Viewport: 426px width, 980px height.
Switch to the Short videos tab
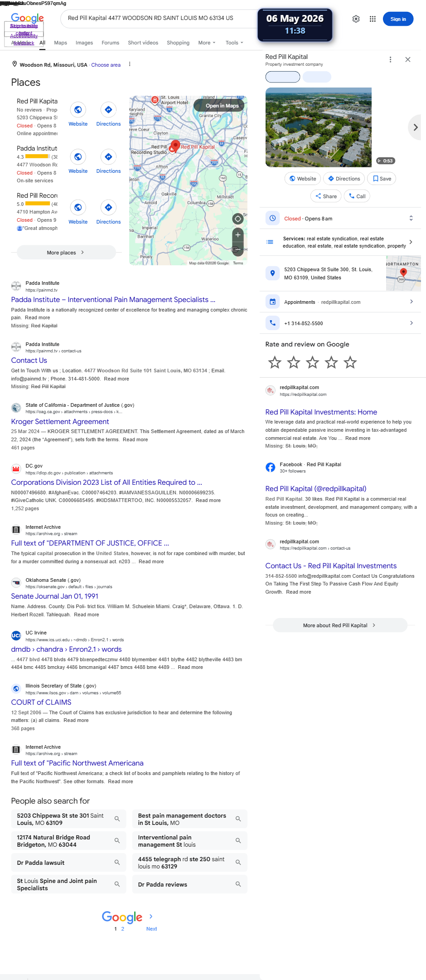tap(143, 43)
